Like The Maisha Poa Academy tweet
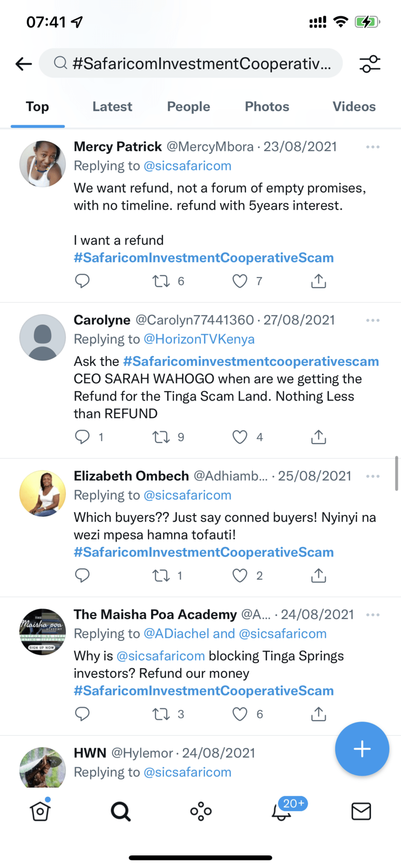 pos(240,714)
